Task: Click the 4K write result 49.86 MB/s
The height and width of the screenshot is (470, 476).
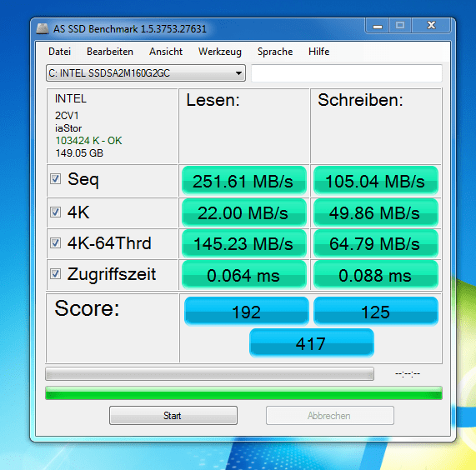Action: pos(375,212)
